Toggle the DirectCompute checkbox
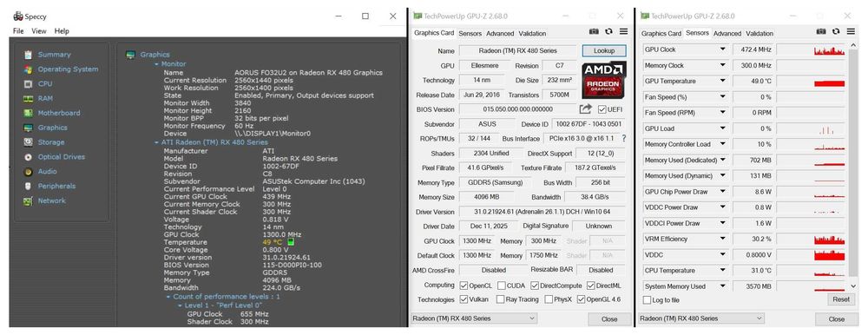Viewport: 868px width, 335px height. 535,286
